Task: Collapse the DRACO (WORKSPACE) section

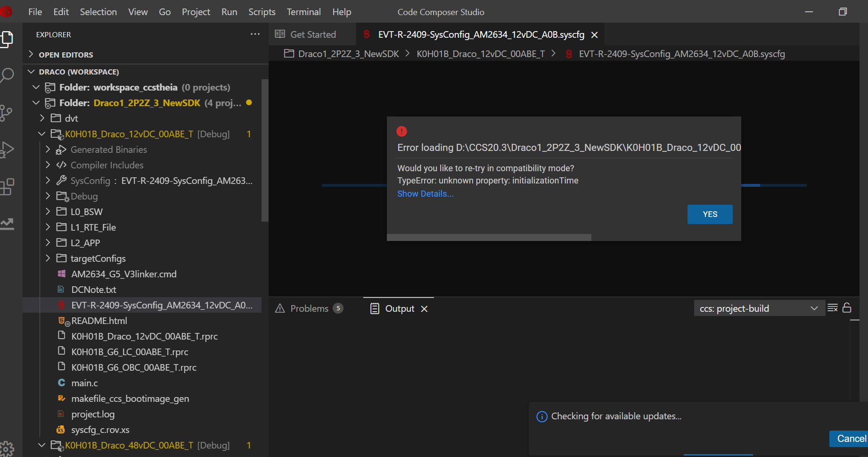Action: coord(31,72)
